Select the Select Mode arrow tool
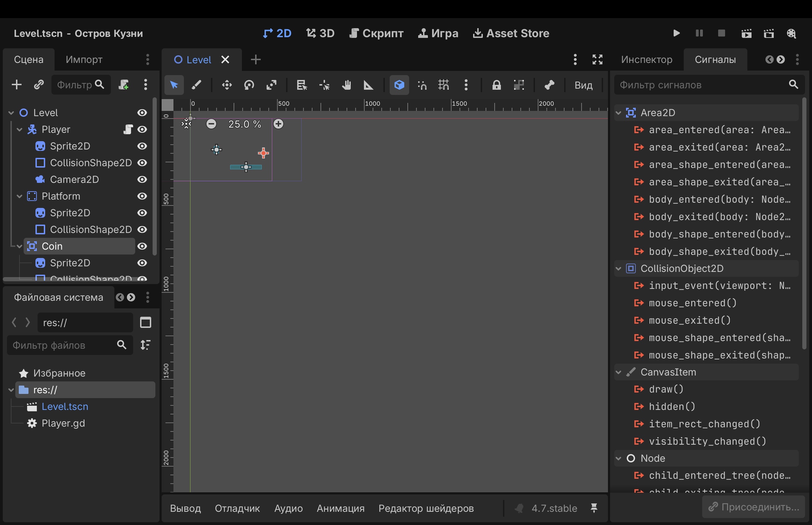Screen dimensions: 812x525 coord(174,85)
